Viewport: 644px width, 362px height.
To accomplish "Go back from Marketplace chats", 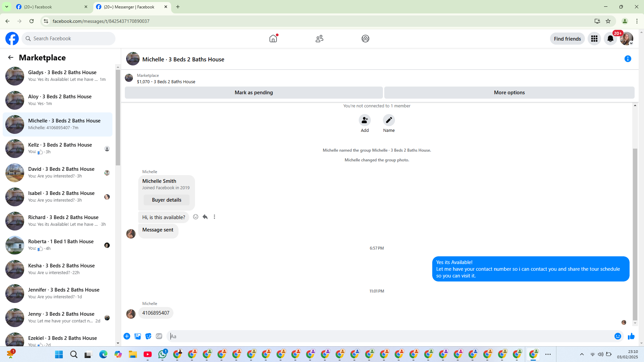I will click(11, 57).
